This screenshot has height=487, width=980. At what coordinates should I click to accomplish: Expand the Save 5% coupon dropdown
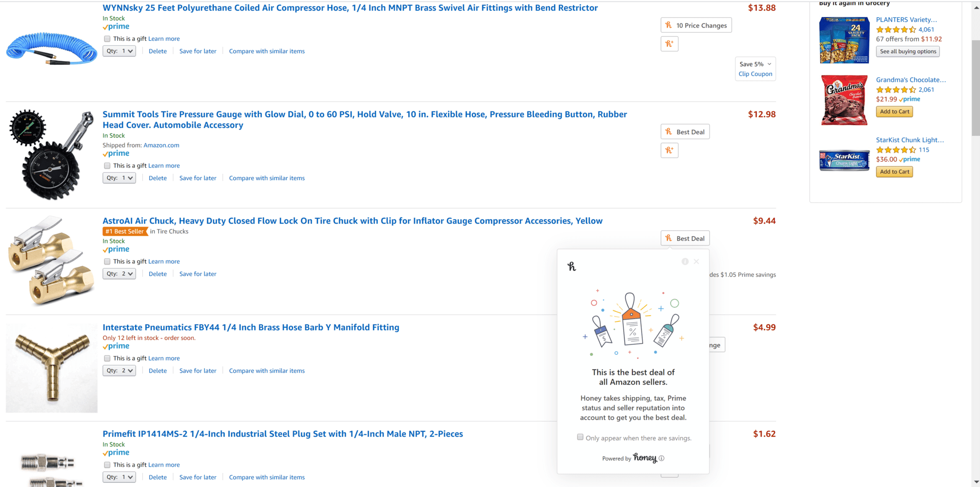coord(755,64)
